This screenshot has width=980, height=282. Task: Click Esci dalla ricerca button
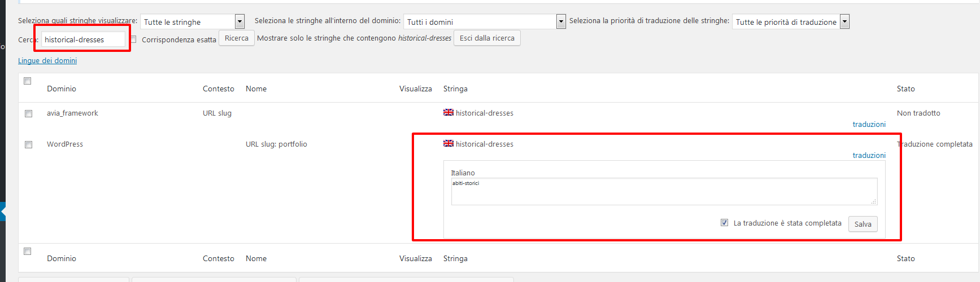(486, 38)
